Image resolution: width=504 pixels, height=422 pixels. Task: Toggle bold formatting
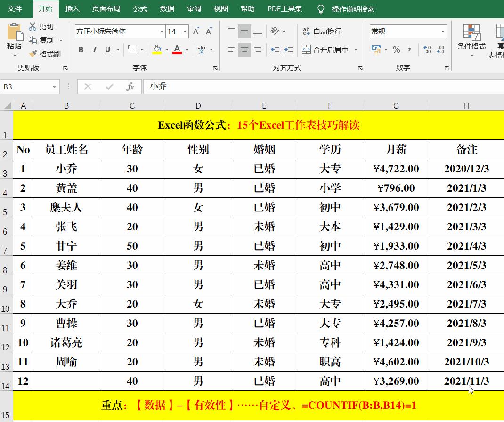80,49
